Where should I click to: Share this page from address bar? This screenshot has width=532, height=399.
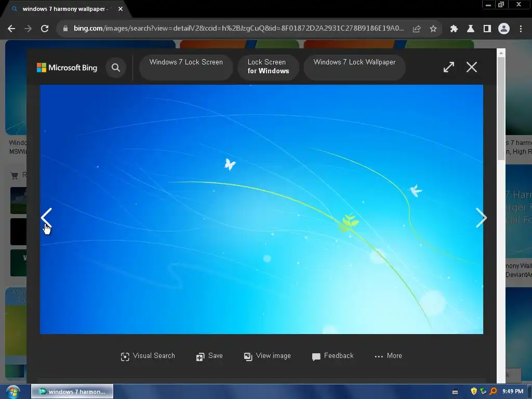click(x=417, y=29)
